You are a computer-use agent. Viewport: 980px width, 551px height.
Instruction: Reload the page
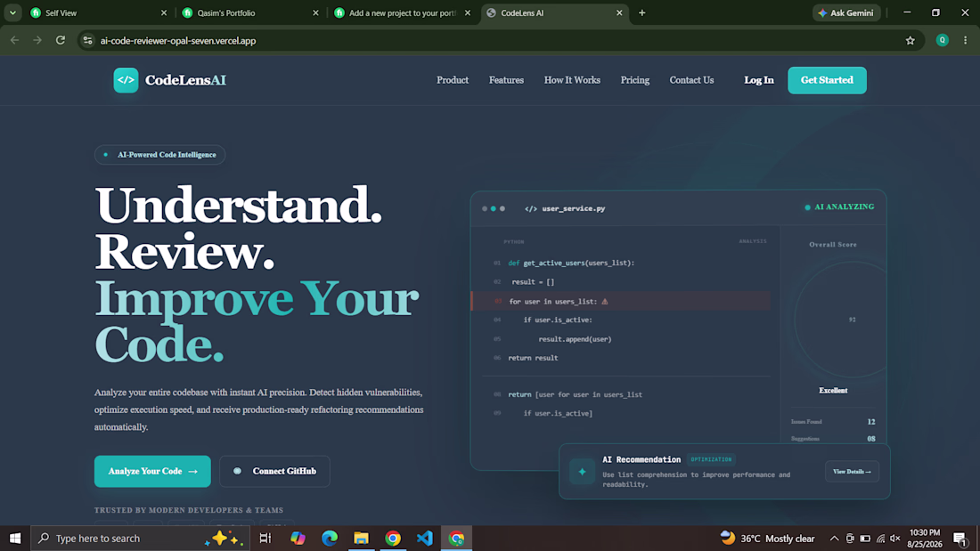[x=61, y=41]
